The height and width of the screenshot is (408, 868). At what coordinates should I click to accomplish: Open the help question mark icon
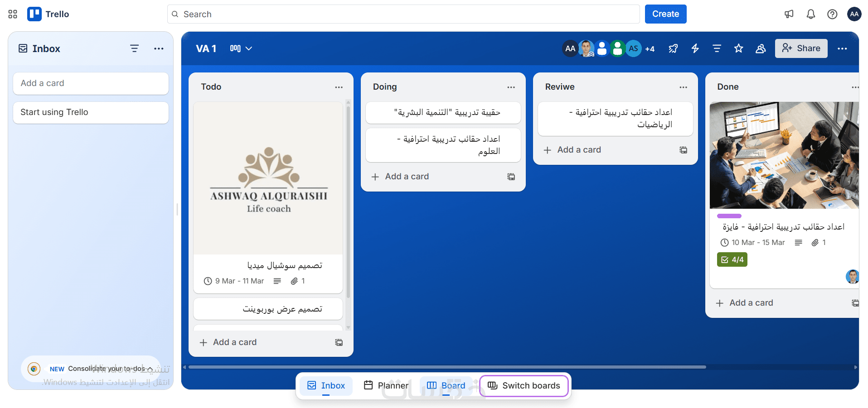(832, 14)
